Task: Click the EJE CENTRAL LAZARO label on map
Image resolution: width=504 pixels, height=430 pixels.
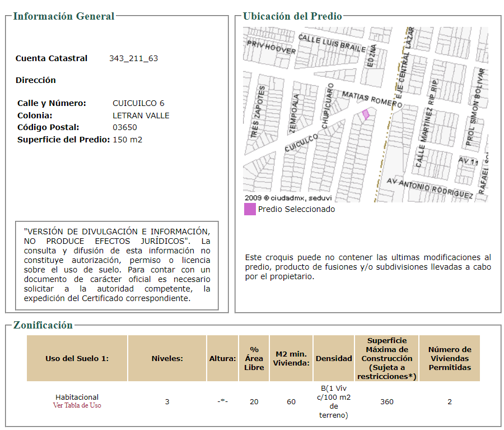Action: 404,63
